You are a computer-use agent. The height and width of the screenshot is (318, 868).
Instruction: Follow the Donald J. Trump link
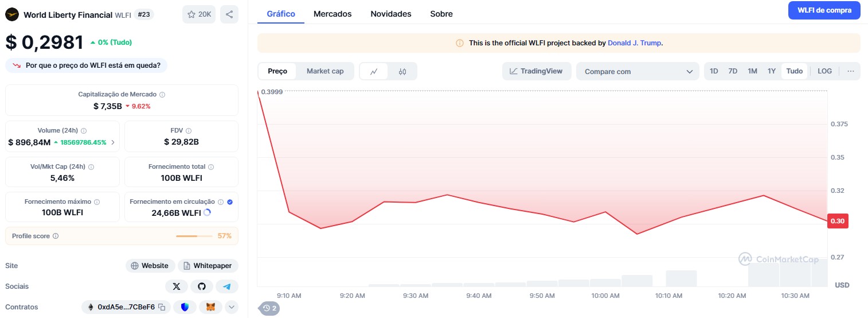click(x=635, y=43)
